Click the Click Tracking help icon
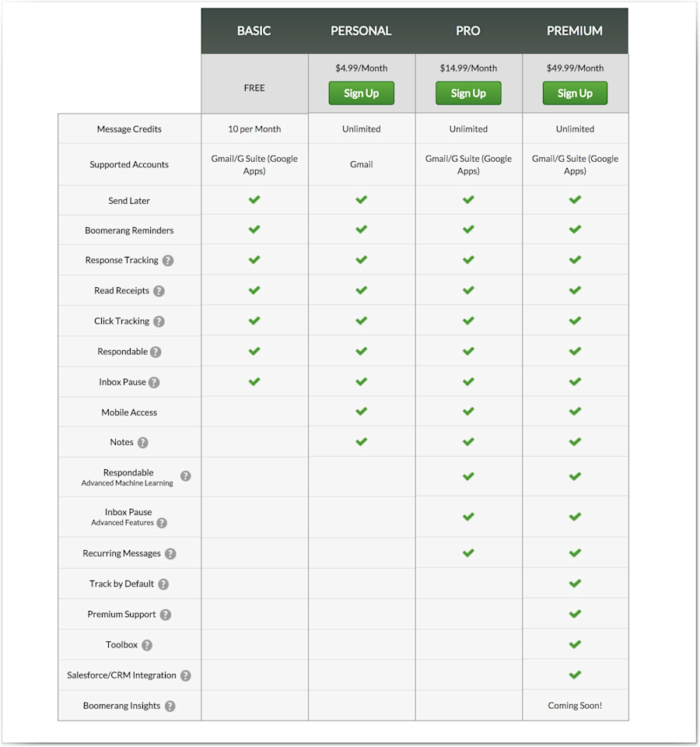Screen dimensions: 700x747 [159, 321]
